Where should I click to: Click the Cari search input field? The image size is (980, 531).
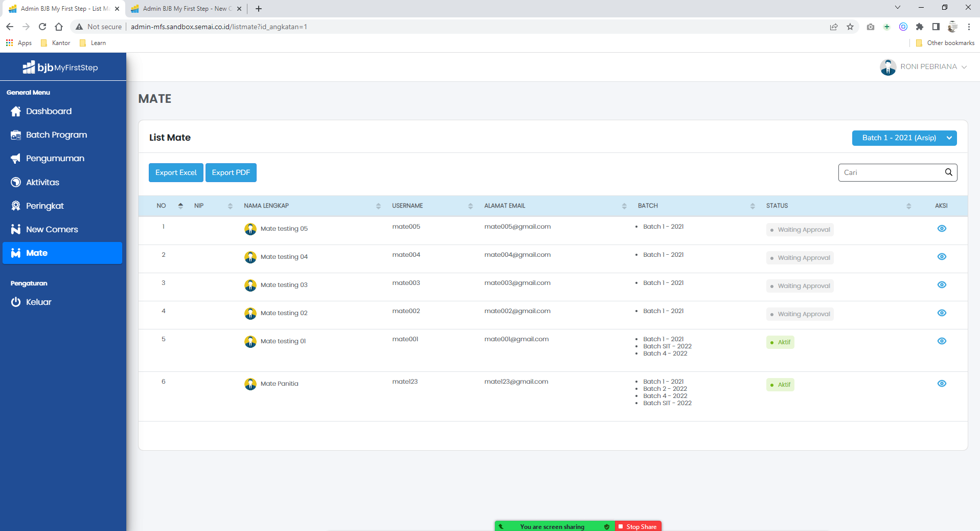[891, 172]
